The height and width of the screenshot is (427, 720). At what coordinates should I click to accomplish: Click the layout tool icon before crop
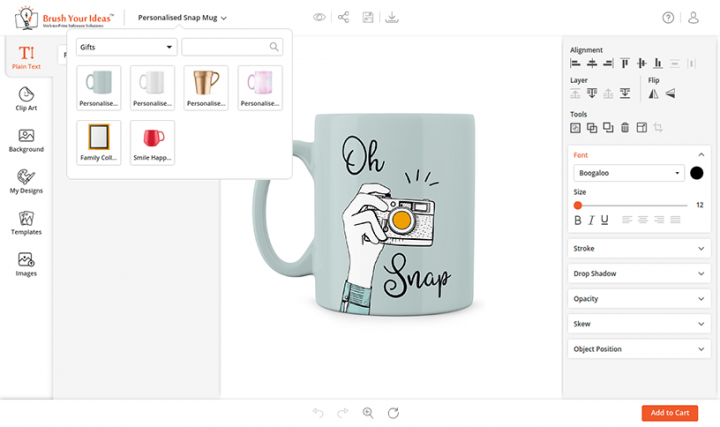[641, 128]
